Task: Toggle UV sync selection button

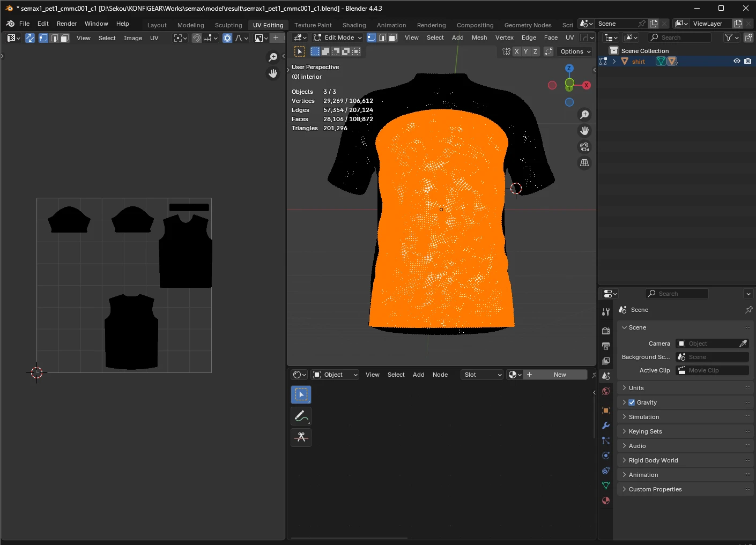Action: tap(30, 38)
